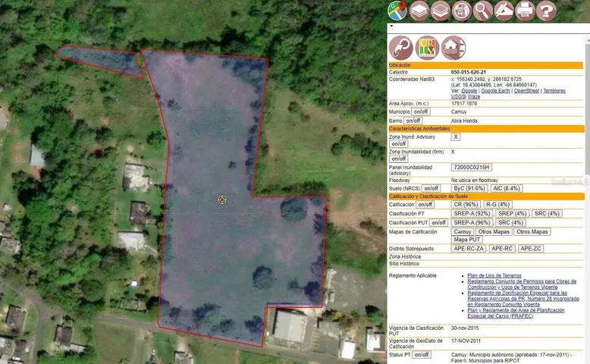This screenshot has height=364, width=590.
Task: Open the flood house icon
Action: [x=453, y=48]
